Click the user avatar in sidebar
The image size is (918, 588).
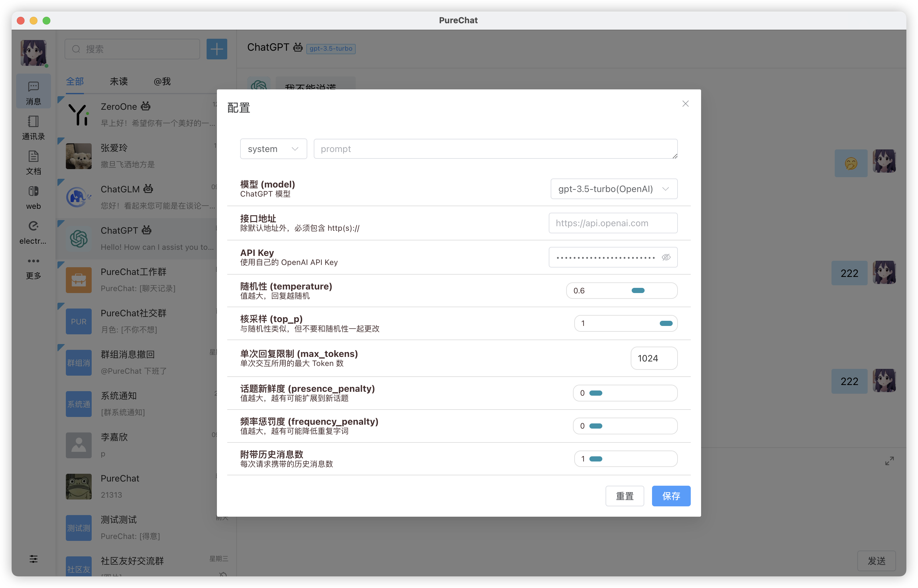click(34, 53)
